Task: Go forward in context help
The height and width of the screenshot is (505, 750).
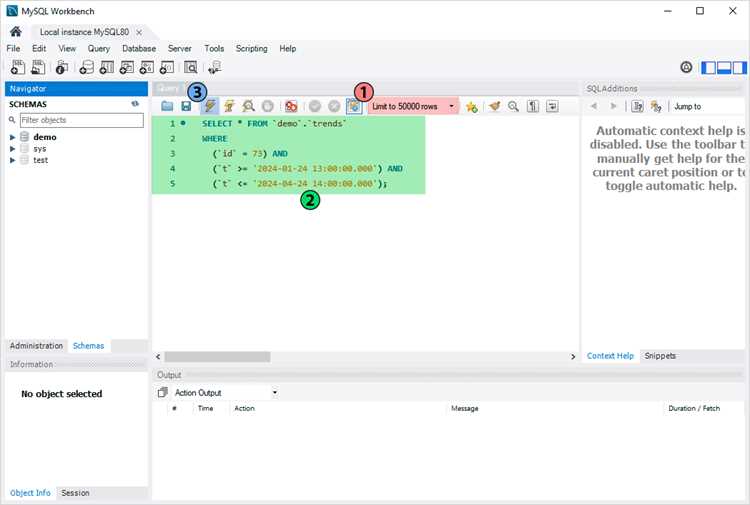Action: pyautogui.click(x=613, y=106)
